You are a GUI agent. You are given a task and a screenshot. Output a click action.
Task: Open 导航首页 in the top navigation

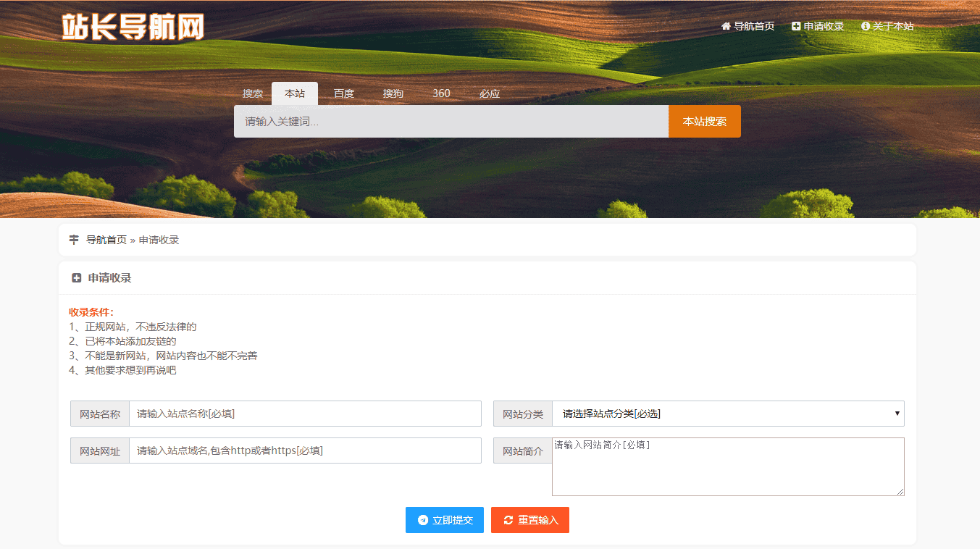[748, 26]
